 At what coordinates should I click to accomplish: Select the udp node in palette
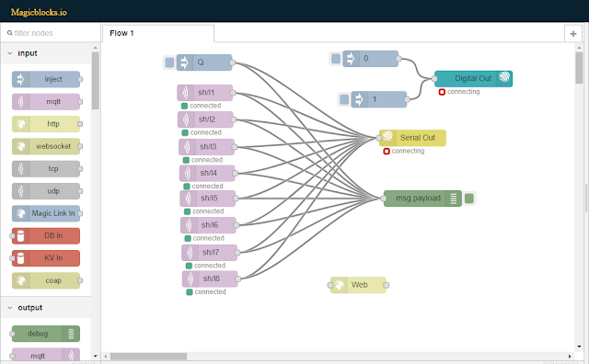click(46, 191)
